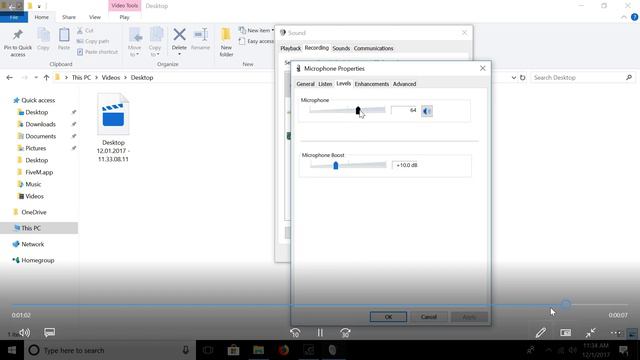Pause the video playback
This screenshot has width=640, height=360.
pos(320,333)
